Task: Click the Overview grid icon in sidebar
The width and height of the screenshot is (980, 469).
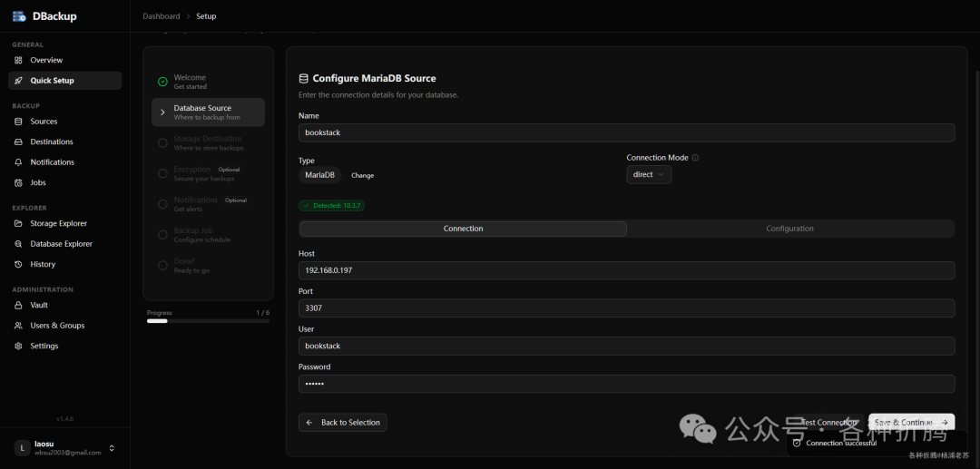Action: (18, 60)
